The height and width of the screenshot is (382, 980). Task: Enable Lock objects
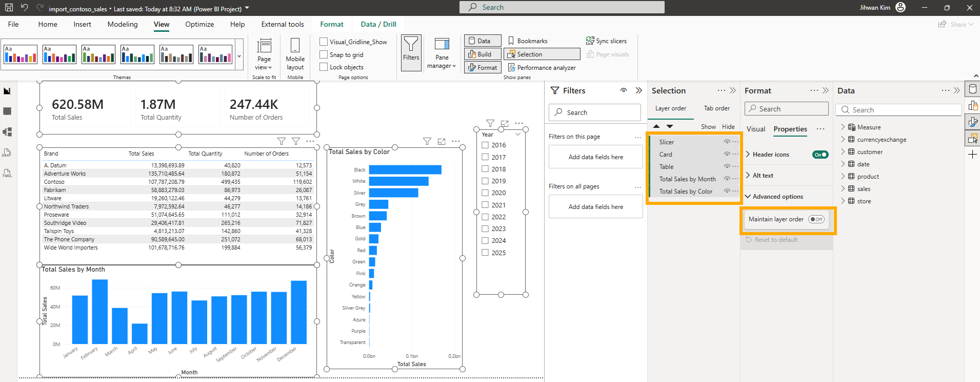(x=324, y=67)
